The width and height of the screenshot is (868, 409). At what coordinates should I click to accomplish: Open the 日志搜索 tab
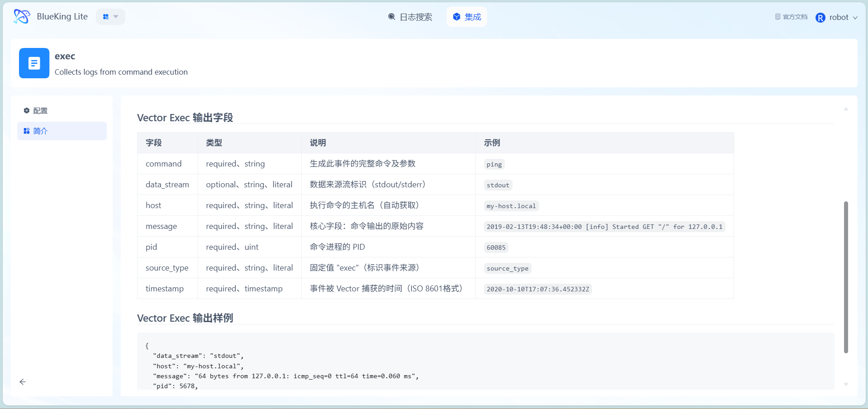[x=410, y=17]
